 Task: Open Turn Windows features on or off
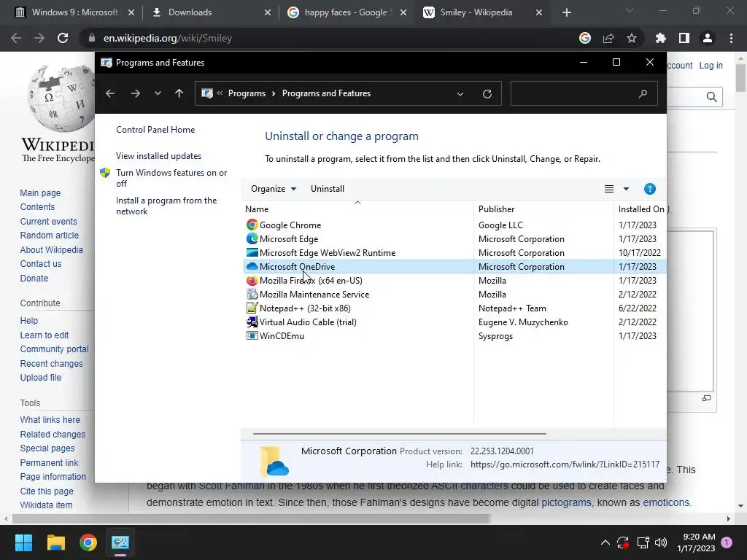pos(171,178)
